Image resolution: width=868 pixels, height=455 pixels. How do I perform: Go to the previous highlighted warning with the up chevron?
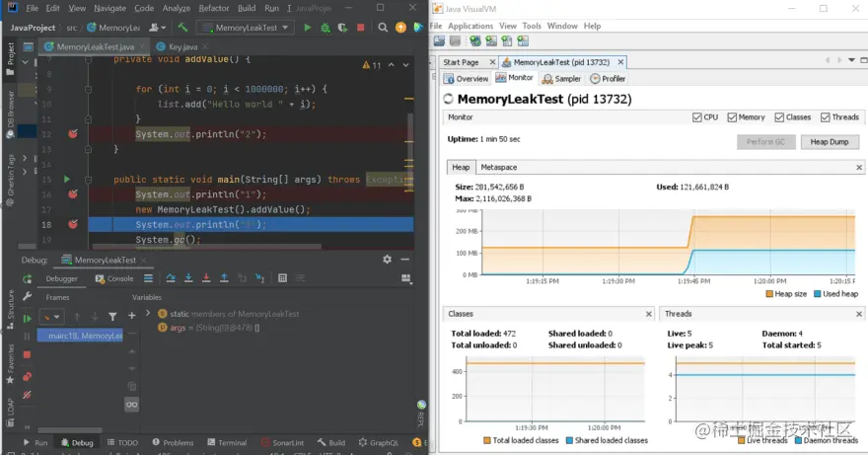coord(392,65)
